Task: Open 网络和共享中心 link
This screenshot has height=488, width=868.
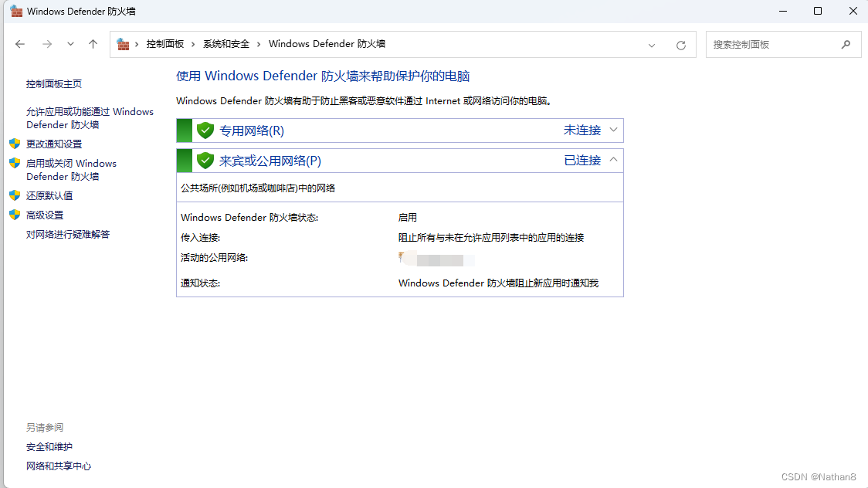Action: (x=59, y=466)
